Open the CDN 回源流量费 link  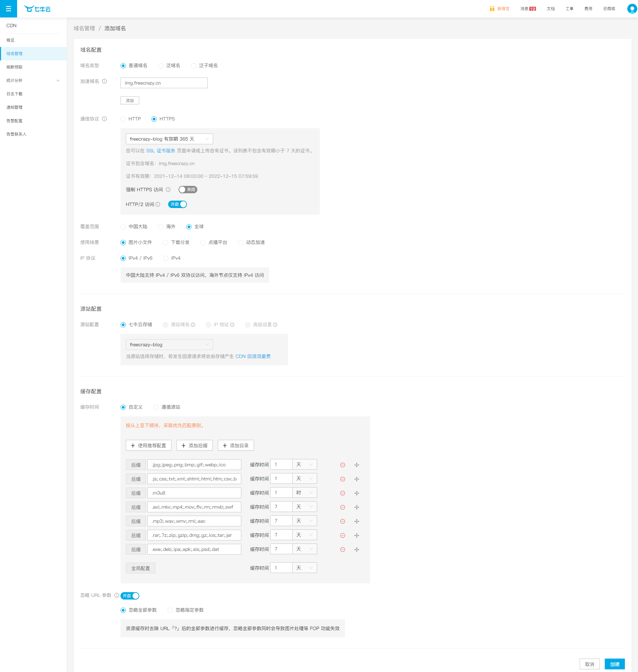pos(253,356)
